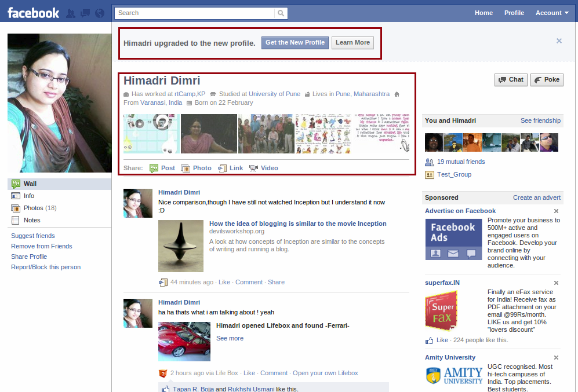
Task: Open notifications globe icon
Action: pos(100,14)
